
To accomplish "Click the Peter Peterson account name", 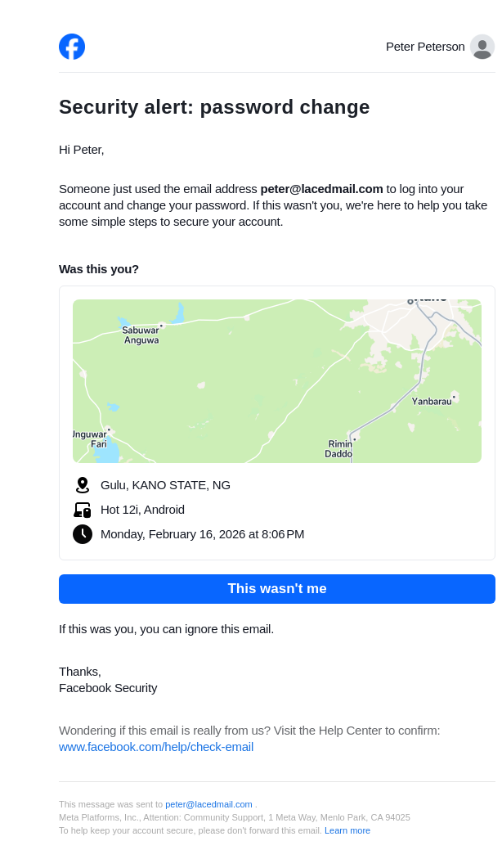I will [x=425, y=47].
